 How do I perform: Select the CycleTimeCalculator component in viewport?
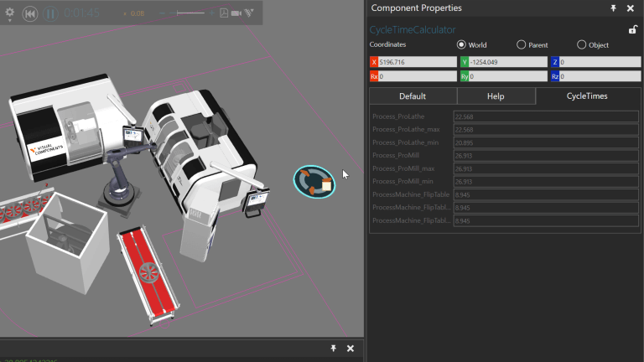point(314,182)
